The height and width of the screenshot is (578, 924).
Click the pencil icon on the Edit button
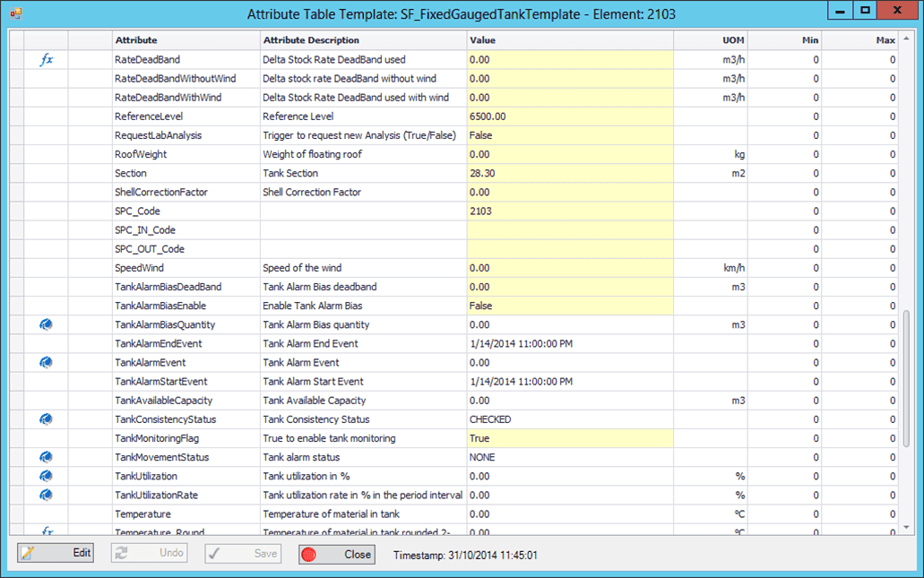tap(27, 553)
